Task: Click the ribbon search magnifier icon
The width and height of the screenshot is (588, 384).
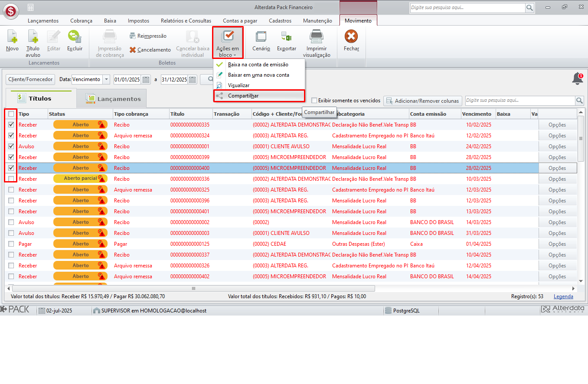Action: click(x=529, y=8)
